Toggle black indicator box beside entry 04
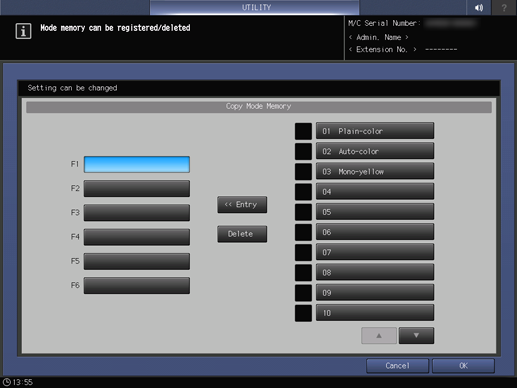 [303, 192]
